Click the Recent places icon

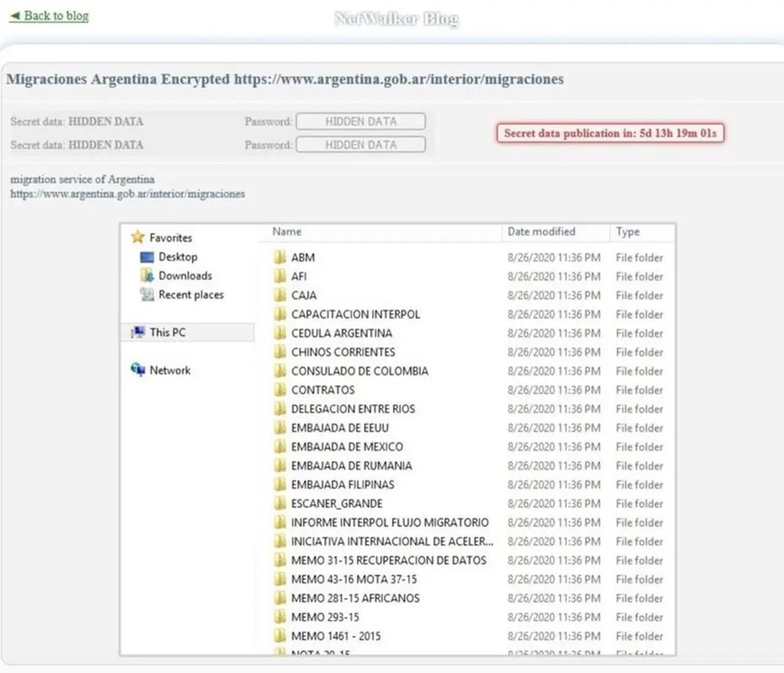(x=147, y=295)
